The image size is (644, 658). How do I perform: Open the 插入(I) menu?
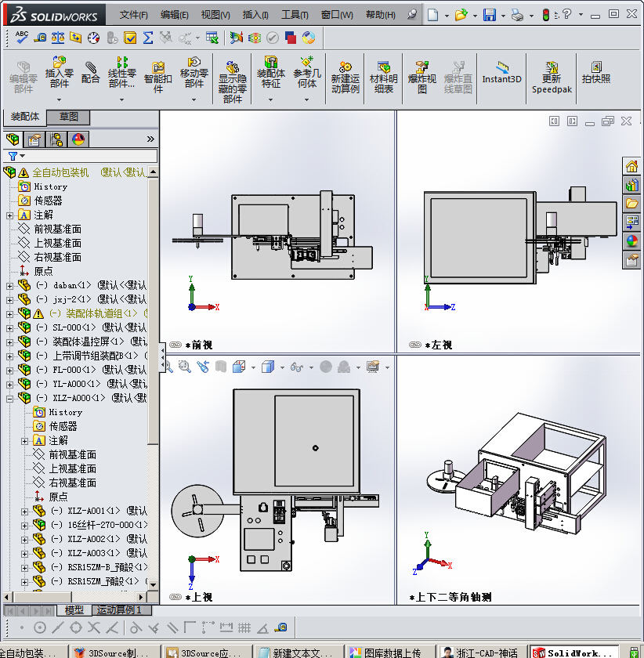(x=255, y=15)
